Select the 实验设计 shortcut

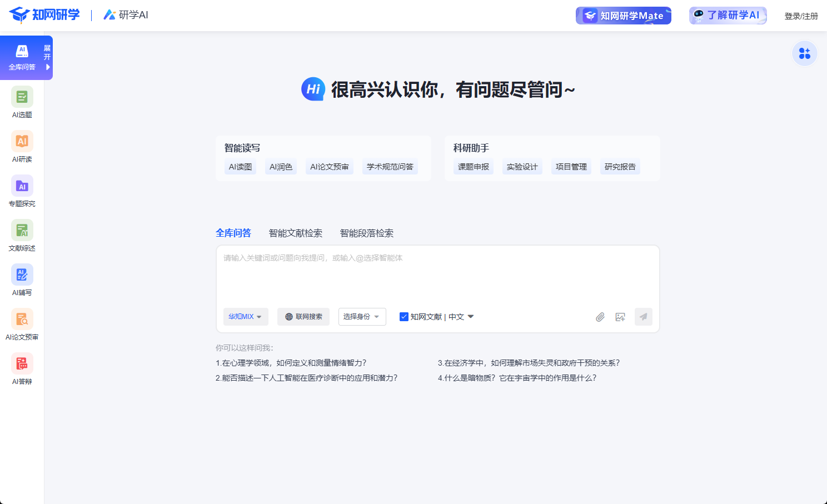click(522, 167)
